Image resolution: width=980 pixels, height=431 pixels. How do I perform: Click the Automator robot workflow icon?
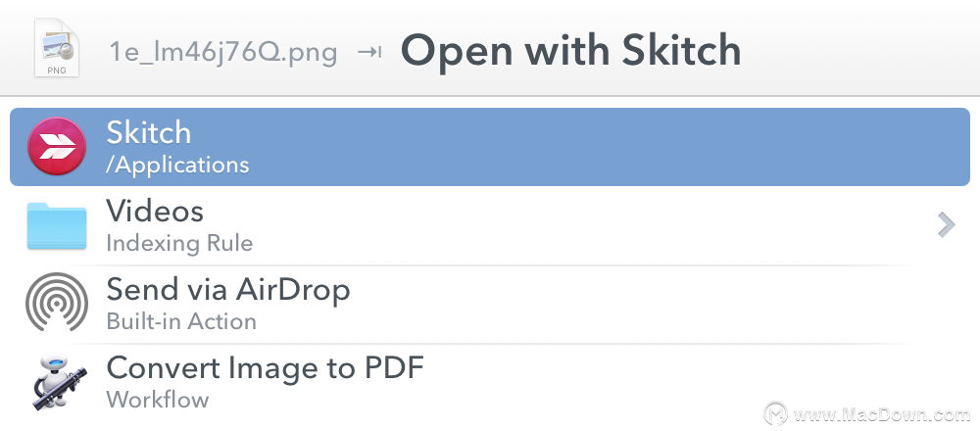pyautogui.click(x=58, y=382)
